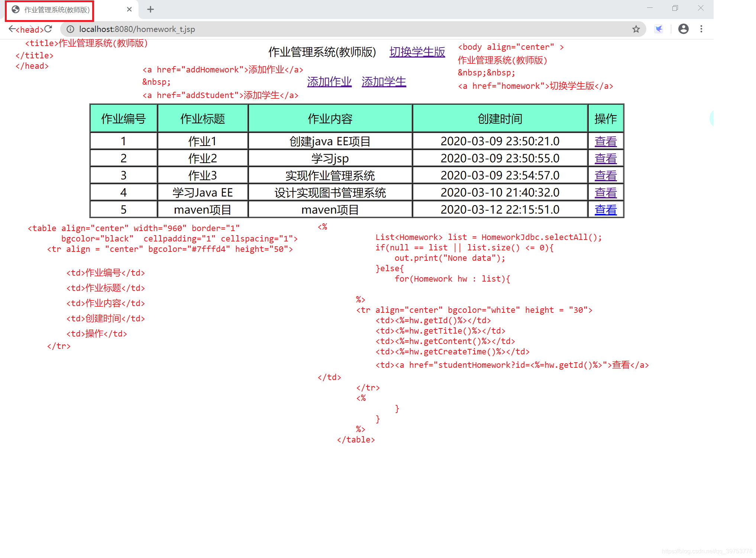Image resolution: width=756 pixels, height=558 pixels.
Task: Click the 2020-03-09 23:50:21.0 cell
Action: [500, 141]
